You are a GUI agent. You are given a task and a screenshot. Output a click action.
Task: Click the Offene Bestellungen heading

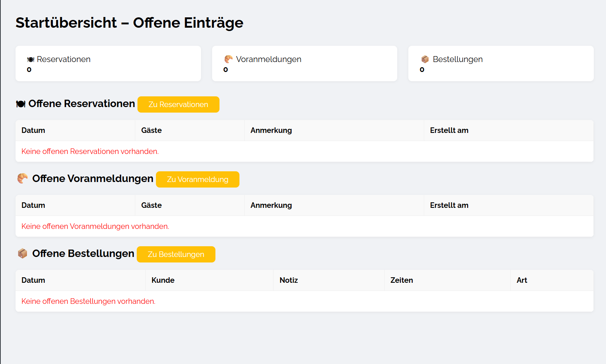83,254
